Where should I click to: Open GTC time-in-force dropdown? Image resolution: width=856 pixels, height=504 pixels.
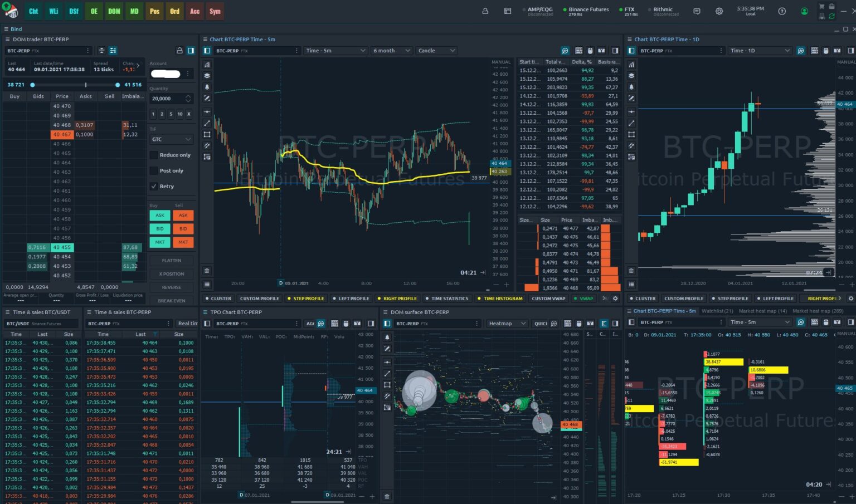171,139
